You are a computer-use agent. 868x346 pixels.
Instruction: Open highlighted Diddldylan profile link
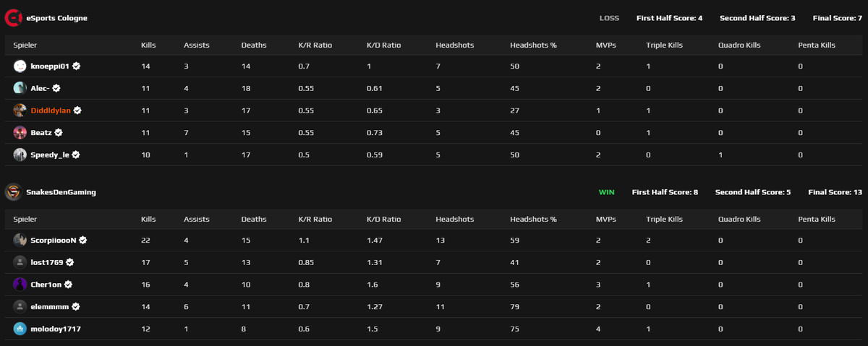point(51,111)
